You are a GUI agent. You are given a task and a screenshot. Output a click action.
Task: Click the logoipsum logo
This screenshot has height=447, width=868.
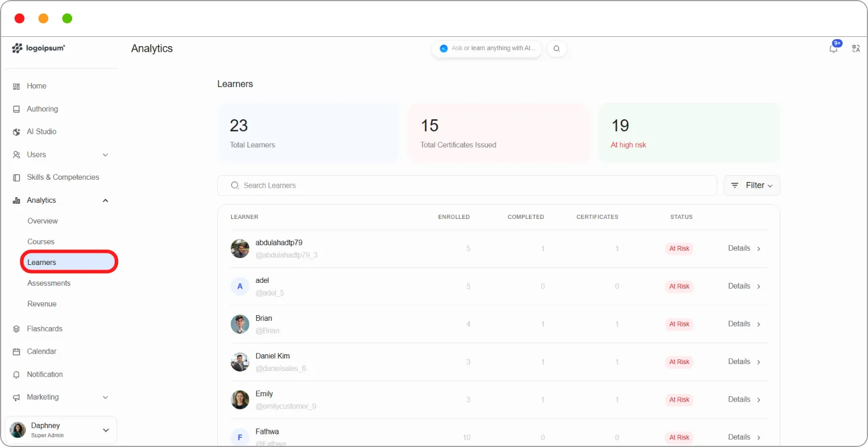(39, 48)
